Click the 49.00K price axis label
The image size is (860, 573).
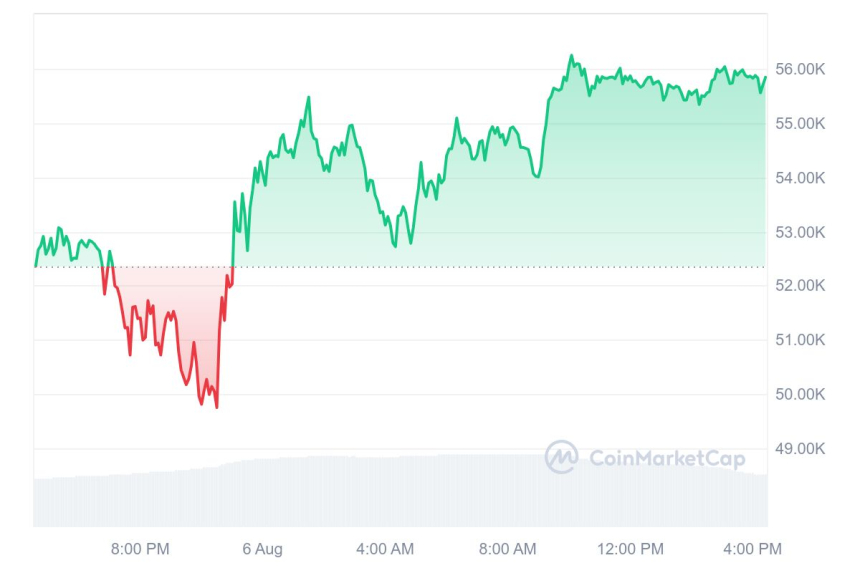point(800,448)
